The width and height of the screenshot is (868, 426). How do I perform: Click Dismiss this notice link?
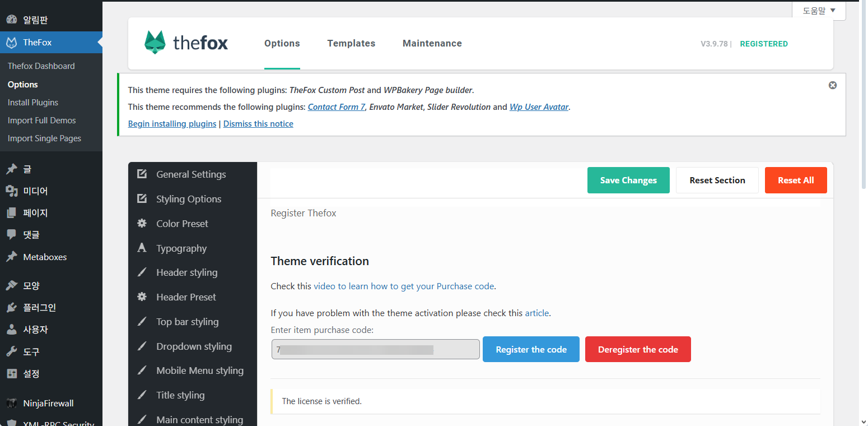coord(258,123)
